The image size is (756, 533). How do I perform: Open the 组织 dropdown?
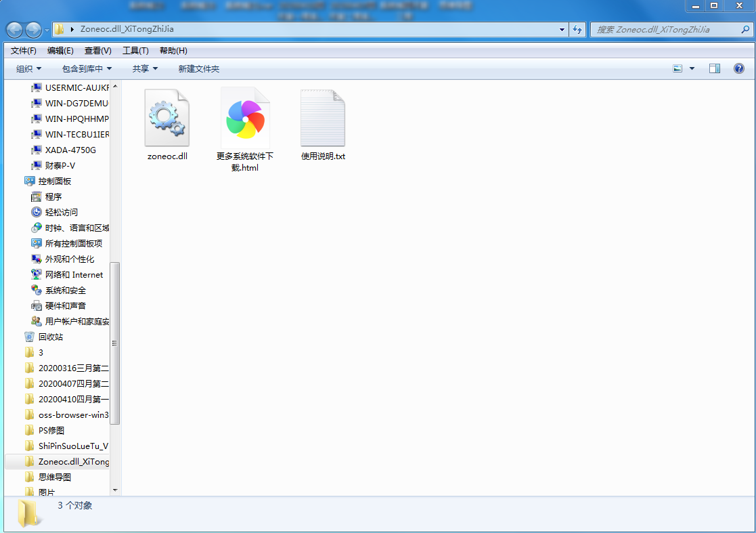[28, 69]
